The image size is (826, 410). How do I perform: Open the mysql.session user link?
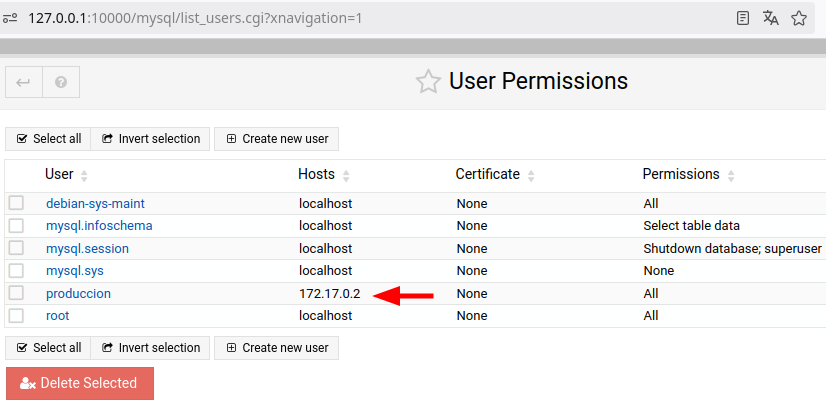pyautogui.click(x=87, y=248)
